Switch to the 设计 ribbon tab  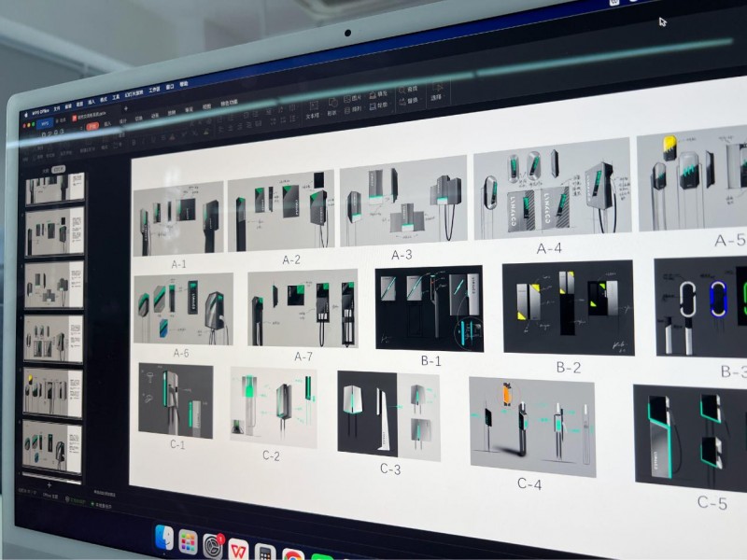(123, 121)
